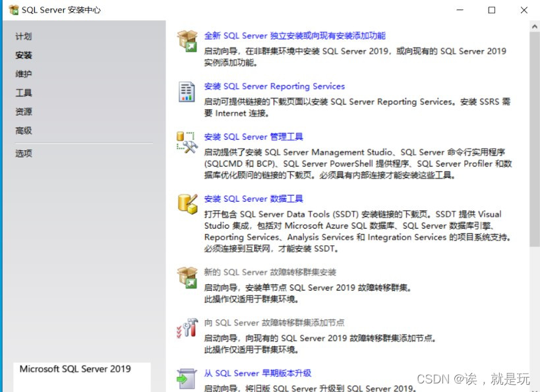Click the add node to cluster tools icon

click(x=187, y=328)
